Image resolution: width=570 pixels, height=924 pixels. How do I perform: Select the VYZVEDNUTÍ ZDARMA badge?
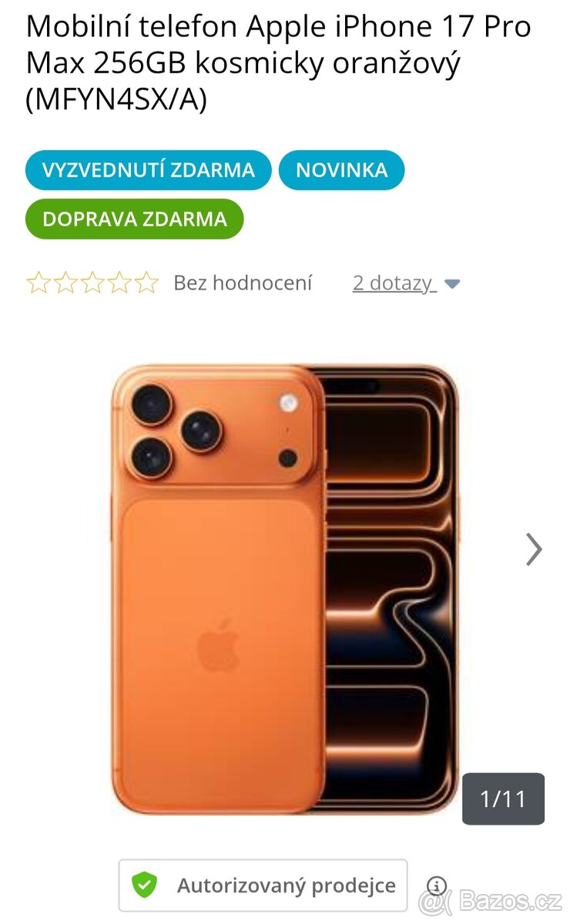coord(148,170)
